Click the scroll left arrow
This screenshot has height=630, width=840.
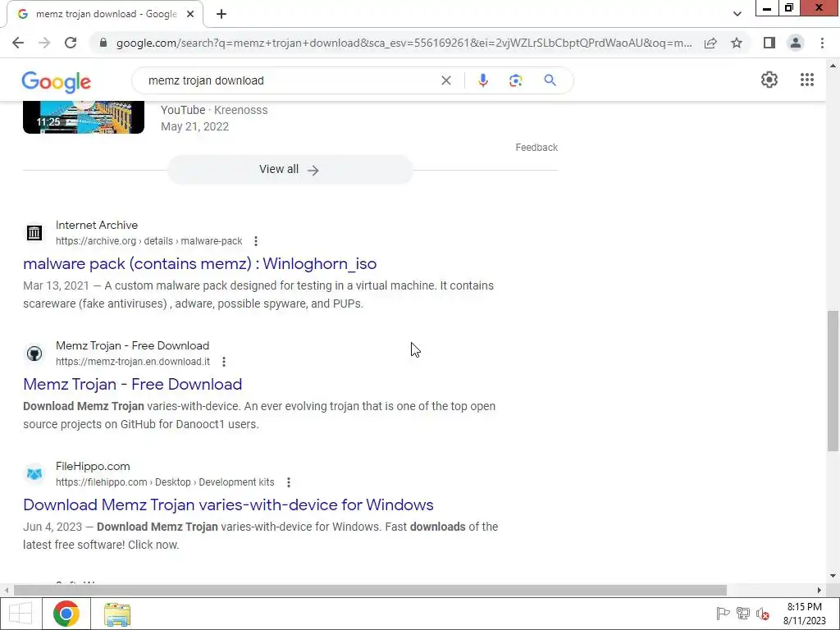(x=6, y=590)
